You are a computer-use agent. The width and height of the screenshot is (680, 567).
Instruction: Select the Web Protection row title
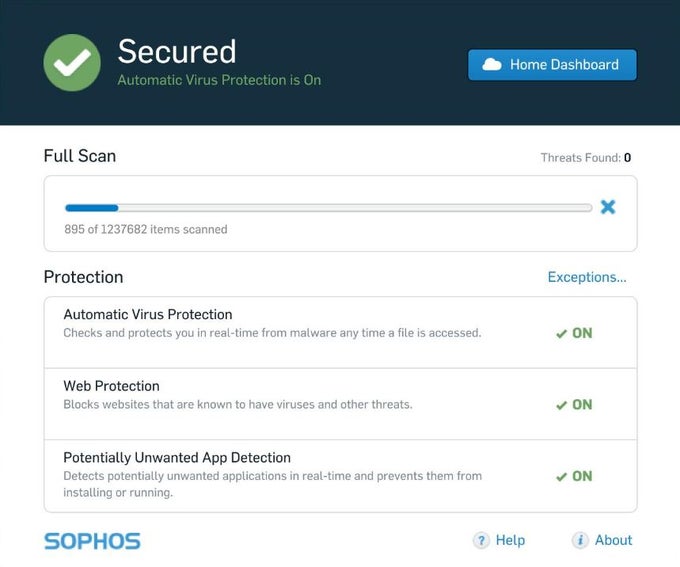[x=111, y=386]
